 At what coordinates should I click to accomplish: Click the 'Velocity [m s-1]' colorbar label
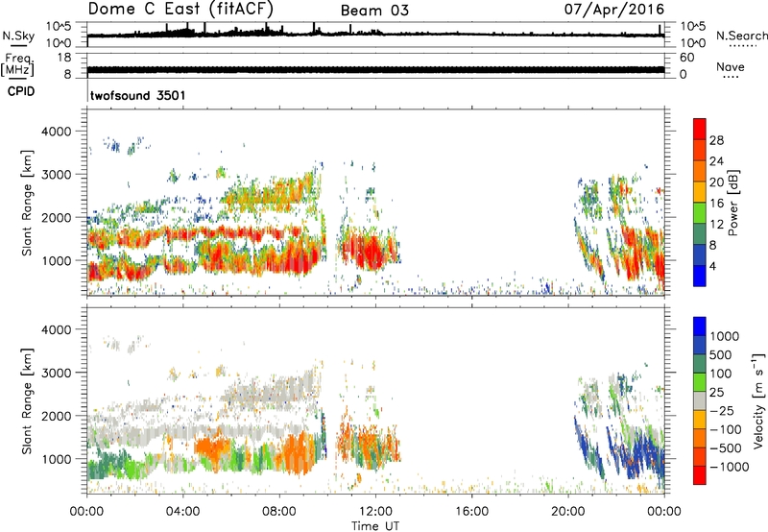click(758, 400)
